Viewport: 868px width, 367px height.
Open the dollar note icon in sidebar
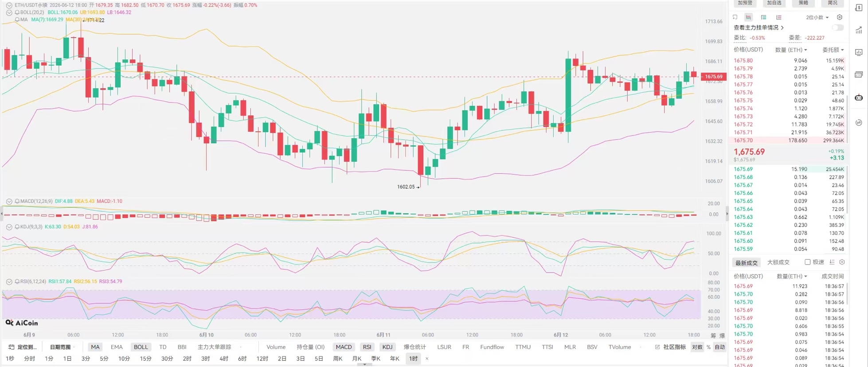[859, 8]
